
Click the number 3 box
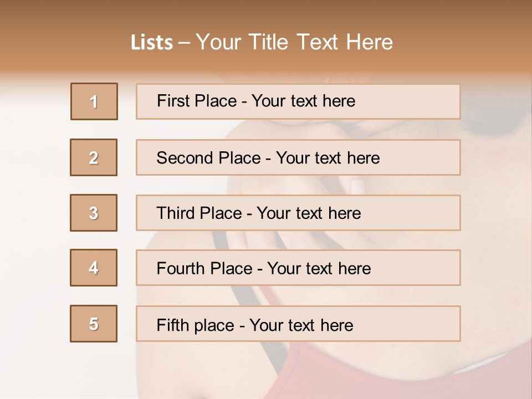(x=94, y=213)
